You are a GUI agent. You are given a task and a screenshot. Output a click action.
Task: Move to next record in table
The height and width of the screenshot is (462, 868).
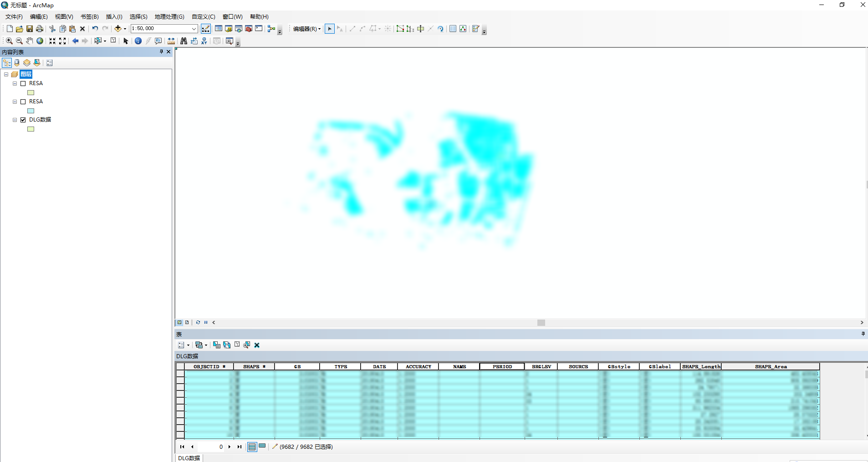(230, 447)
